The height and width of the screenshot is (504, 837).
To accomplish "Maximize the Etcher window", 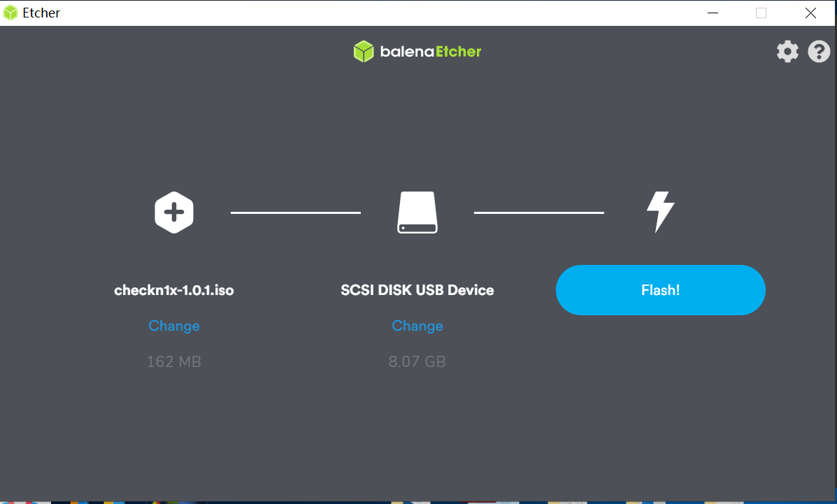I will pyautogui.click(x=761, y=13).
